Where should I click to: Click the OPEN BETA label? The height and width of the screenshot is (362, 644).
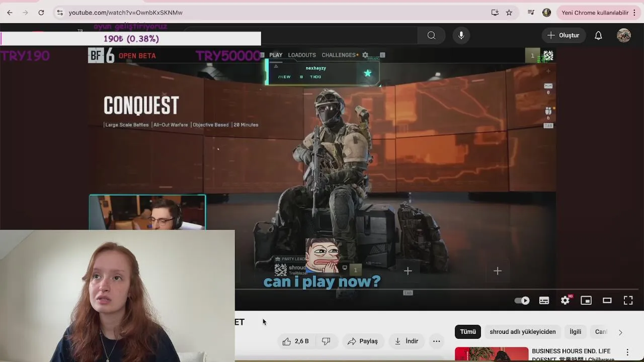(x=137, y=56)
